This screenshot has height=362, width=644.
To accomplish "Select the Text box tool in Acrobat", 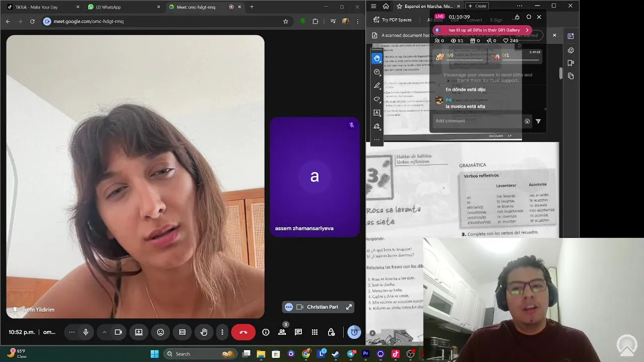I will pyautogui.click(x=377, y=113).
